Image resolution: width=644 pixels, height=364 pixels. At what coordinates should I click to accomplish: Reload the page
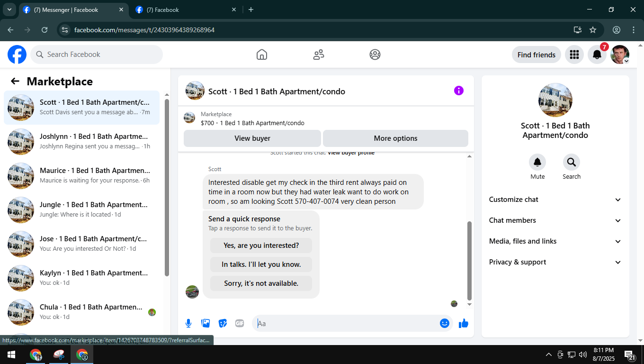(45, 30)
